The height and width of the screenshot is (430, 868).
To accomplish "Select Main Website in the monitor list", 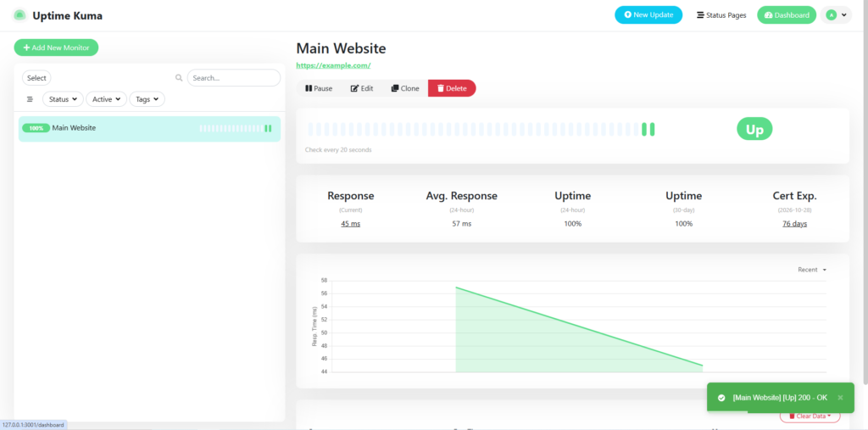I will (x=149, y=129).
